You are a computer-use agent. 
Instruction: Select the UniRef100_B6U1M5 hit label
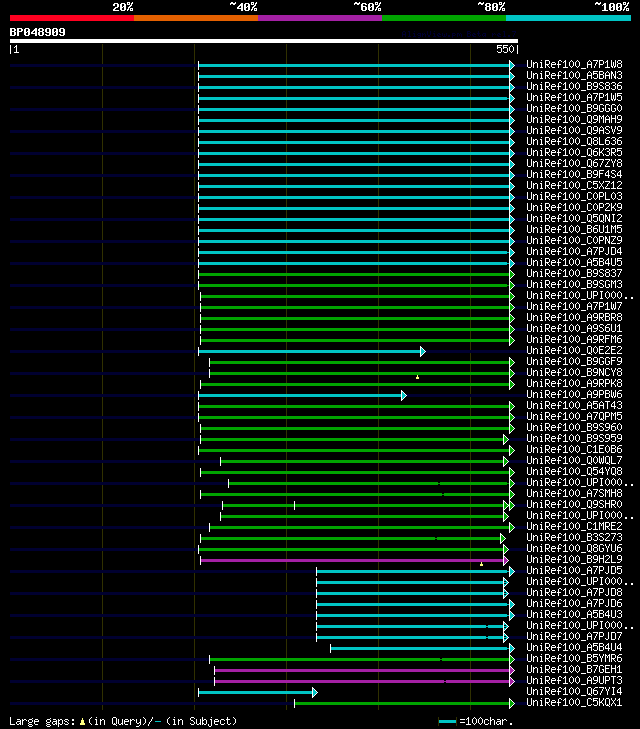pyautogui.click(x=574, y=229)
